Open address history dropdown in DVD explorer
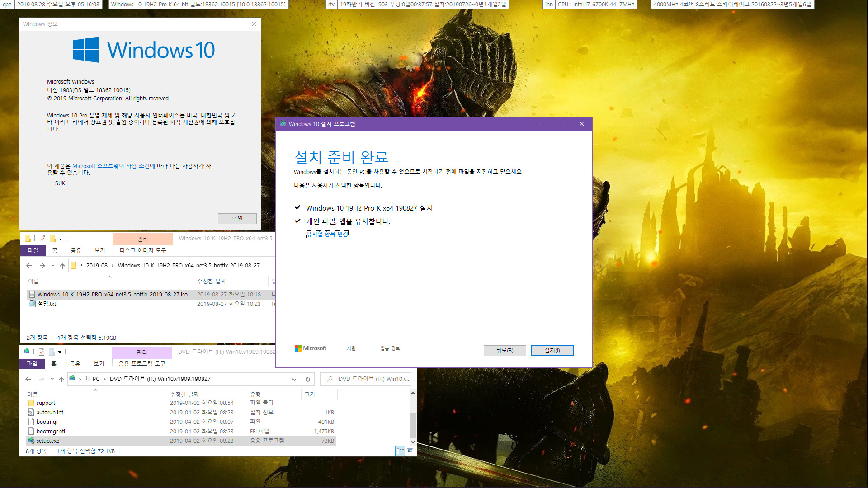 click(294, 379)
